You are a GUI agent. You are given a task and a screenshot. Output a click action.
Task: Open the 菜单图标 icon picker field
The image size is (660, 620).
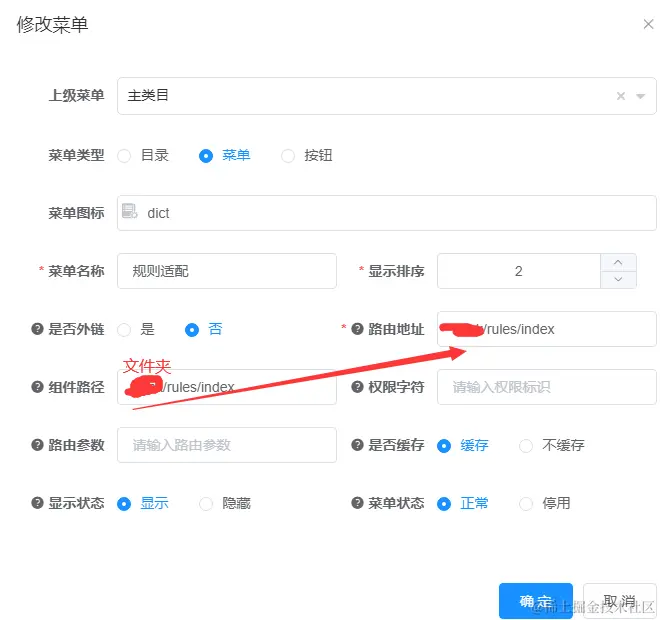[x=386, y=213]
